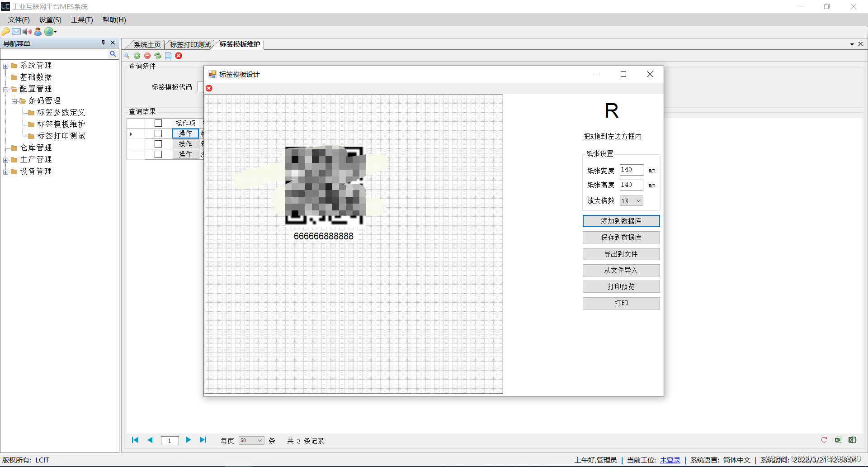Toggle the header checkbox beside 操作项
The width and height of the screenshot is (868, 467).
[x=158, y=123]
